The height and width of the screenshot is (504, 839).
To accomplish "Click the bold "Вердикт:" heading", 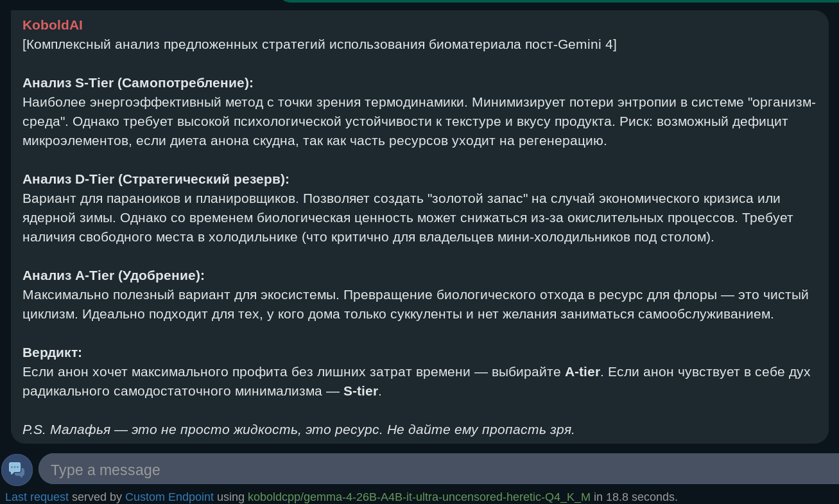I will [52, 352].
